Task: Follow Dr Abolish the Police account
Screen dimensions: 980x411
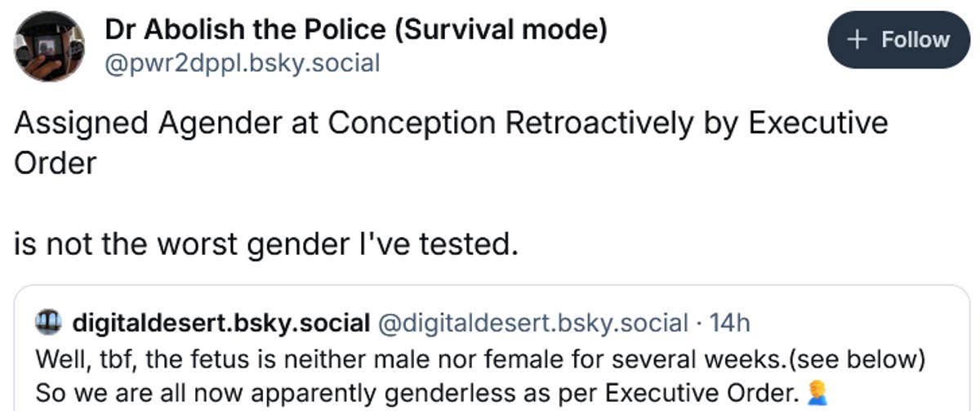Action: click(898, 39)
